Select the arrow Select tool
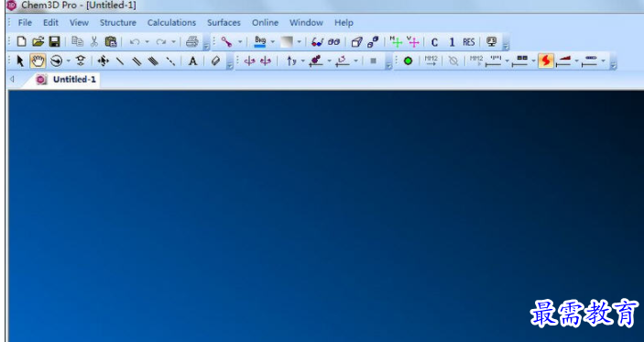644x342 pixels. pos(20,61)
